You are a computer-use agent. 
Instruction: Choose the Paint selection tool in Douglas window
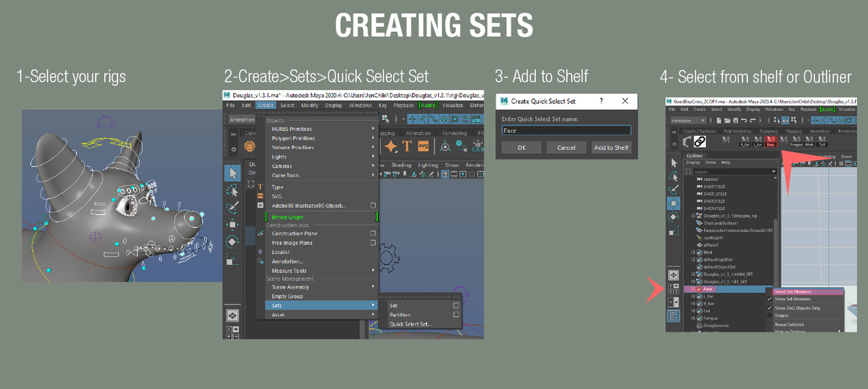pos(233,207)
